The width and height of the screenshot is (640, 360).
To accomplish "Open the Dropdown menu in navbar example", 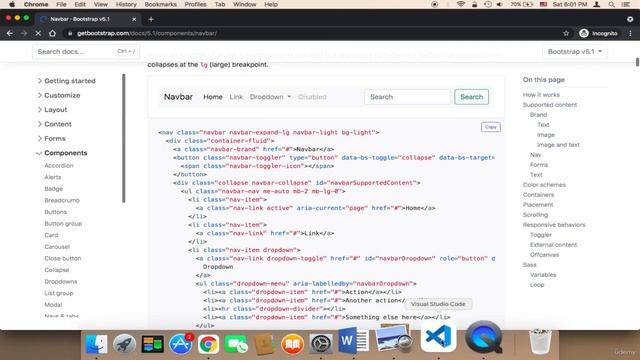I will tap(270, 97).
